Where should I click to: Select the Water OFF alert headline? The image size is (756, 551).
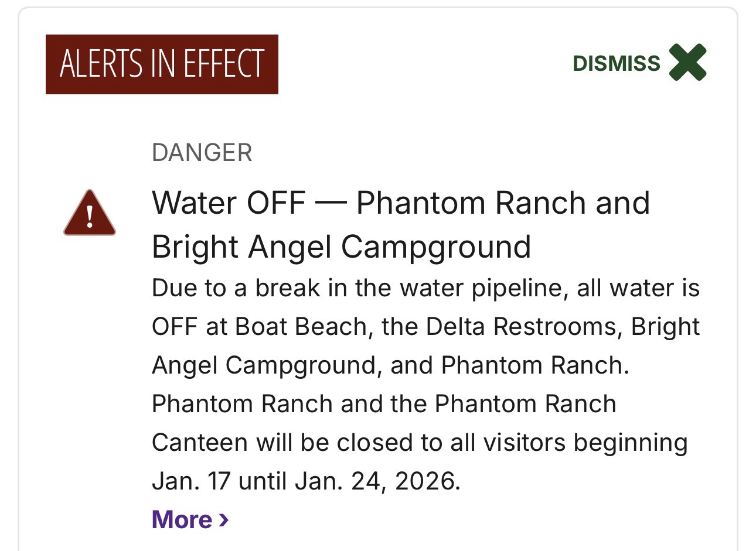coord(401,203)
